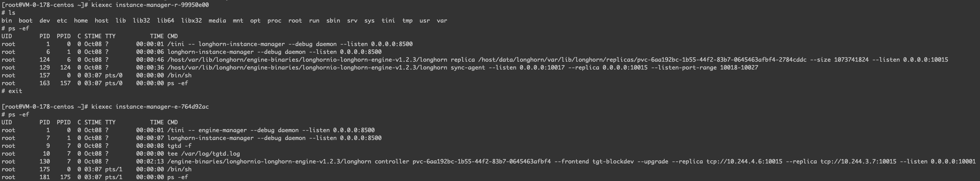
Task: Click the media directory name
Action: coord(217,20)
